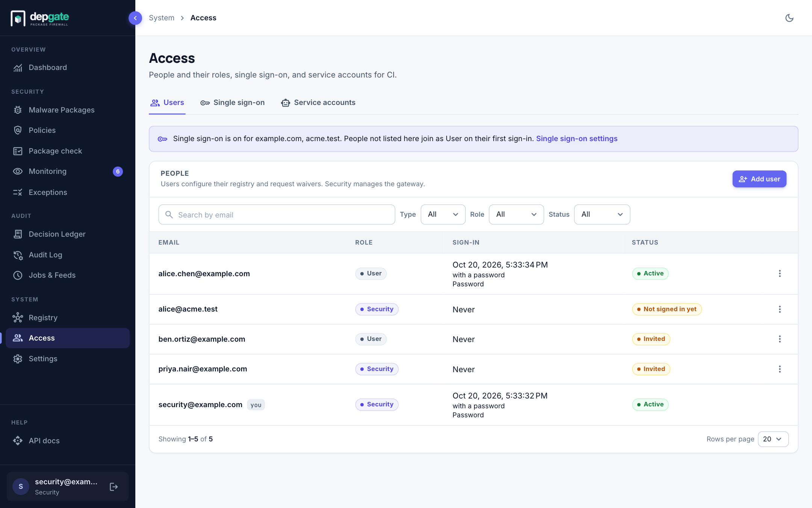Click System in the breadcrumb

tap(162, 18)
